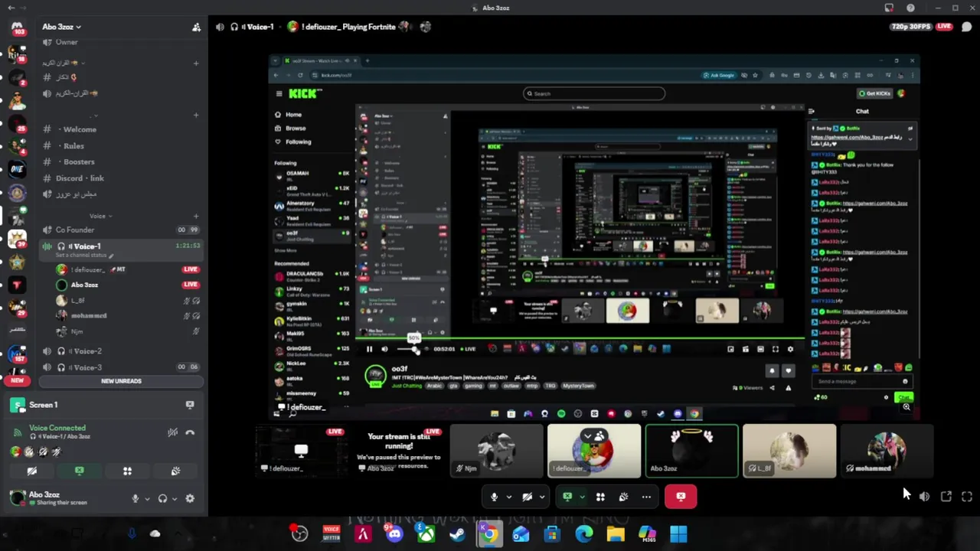Screen dimensions: 980x551
Task: Mute microphone in the user panel
Action: coord(136,498)
